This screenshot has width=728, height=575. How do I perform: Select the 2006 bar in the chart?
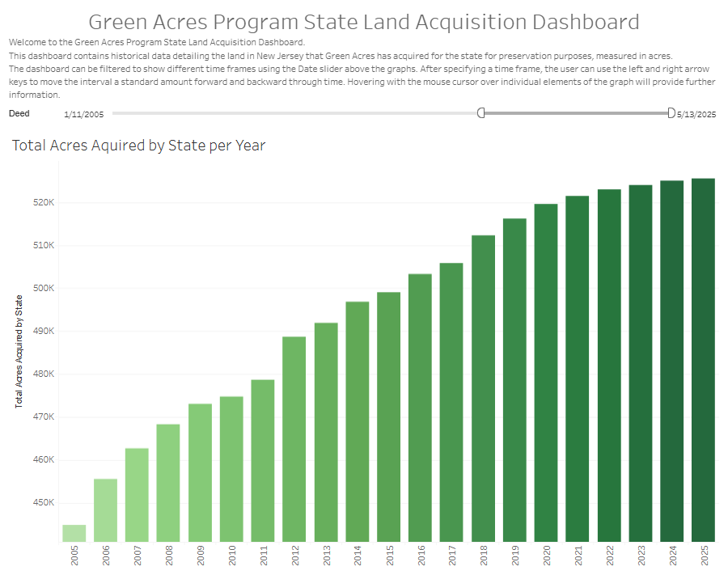pos(105,510)
